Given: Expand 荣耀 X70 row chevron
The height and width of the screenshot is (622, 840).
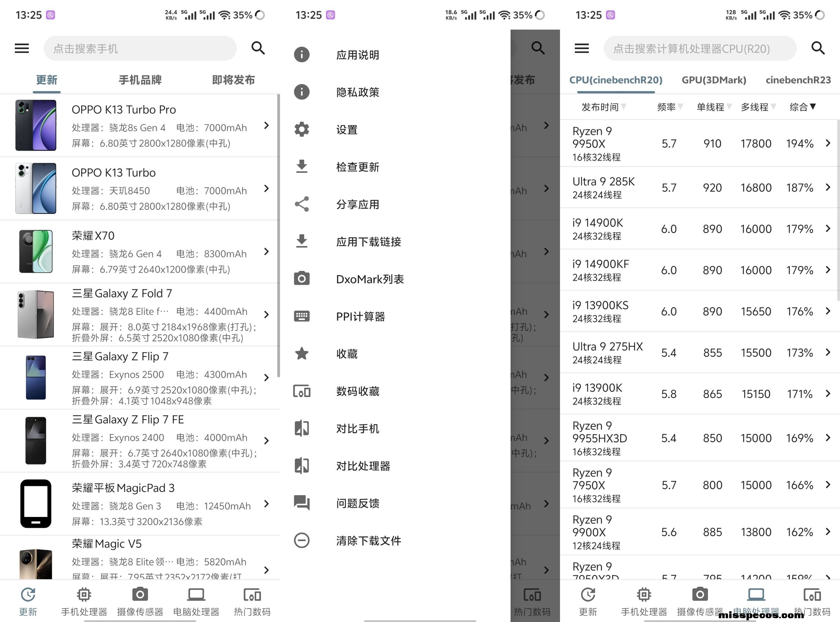Looking at the screenshot, I should (x=266, y=252).
